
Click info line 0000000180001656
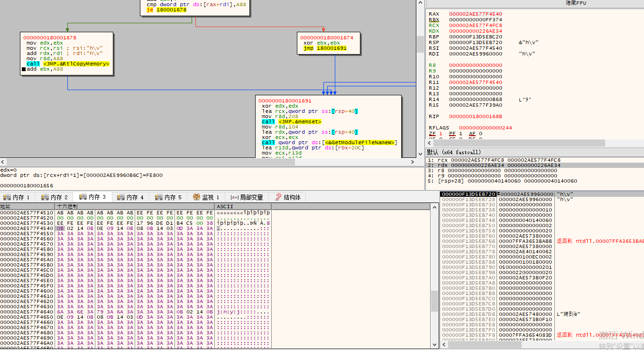(27, 186)
